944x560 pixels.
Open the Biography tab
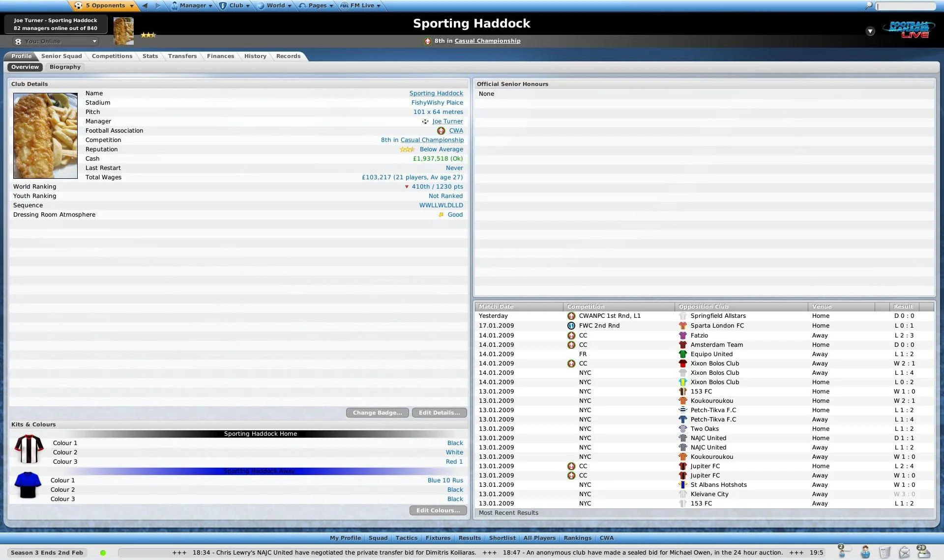click(x=64, y=67)
